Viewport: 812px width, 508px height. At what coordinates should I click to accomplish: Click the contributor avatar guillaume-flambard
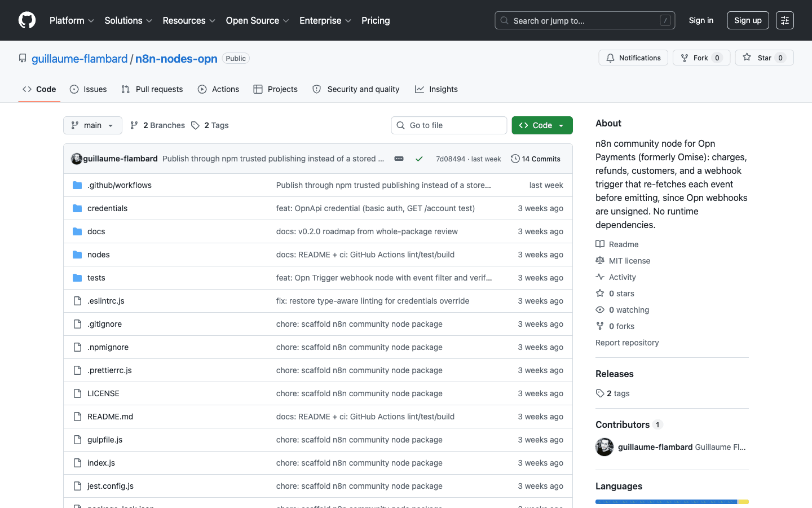(604, 447)
